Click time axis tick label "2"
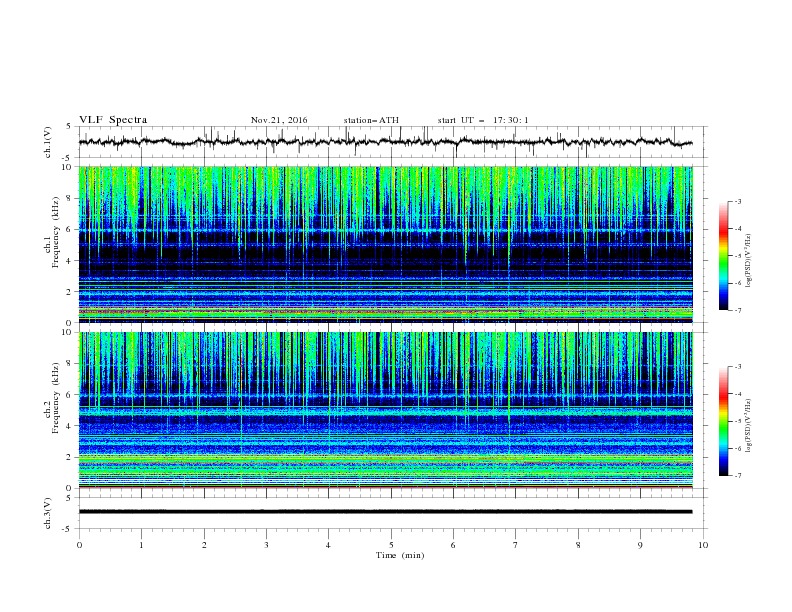Image resolution: width=792 pixels, height=612 pixels. pos(204,545)
